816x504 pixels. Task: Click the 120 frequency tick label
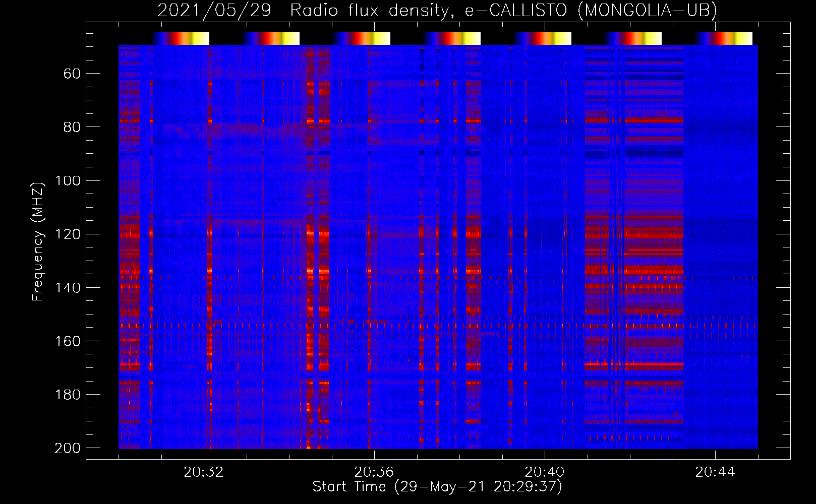point(68,234)
